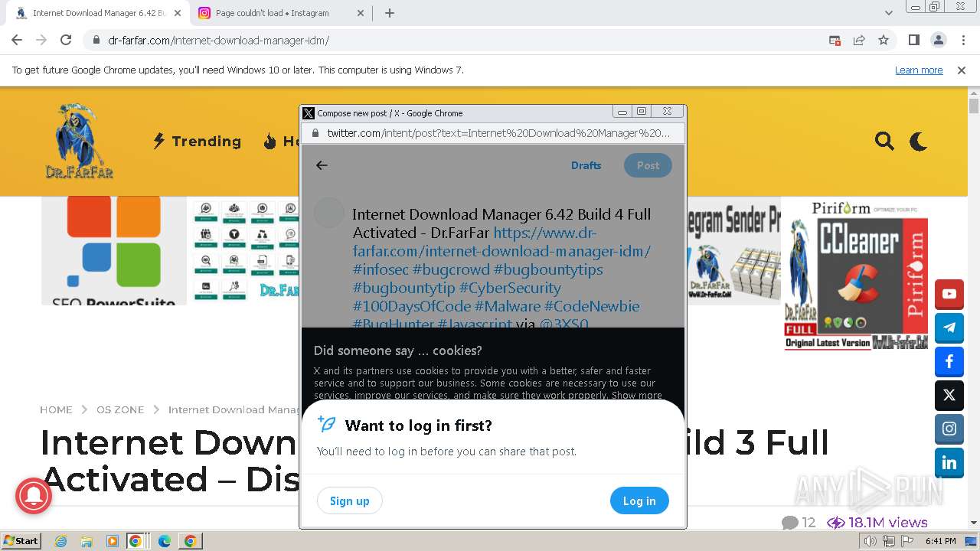The image size is (980, 551).
Task: Toggle dark mode moon icon
Action: click(x=918, y=141)
